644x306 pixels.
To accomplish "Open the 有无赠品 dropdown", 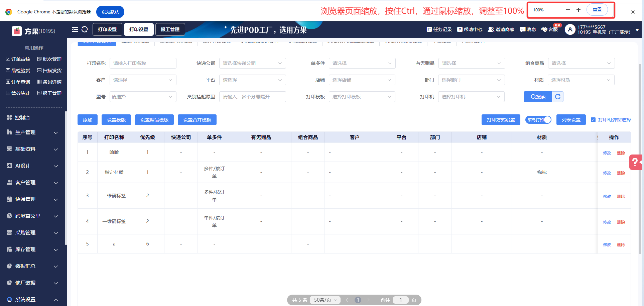I will pos(472,63).
